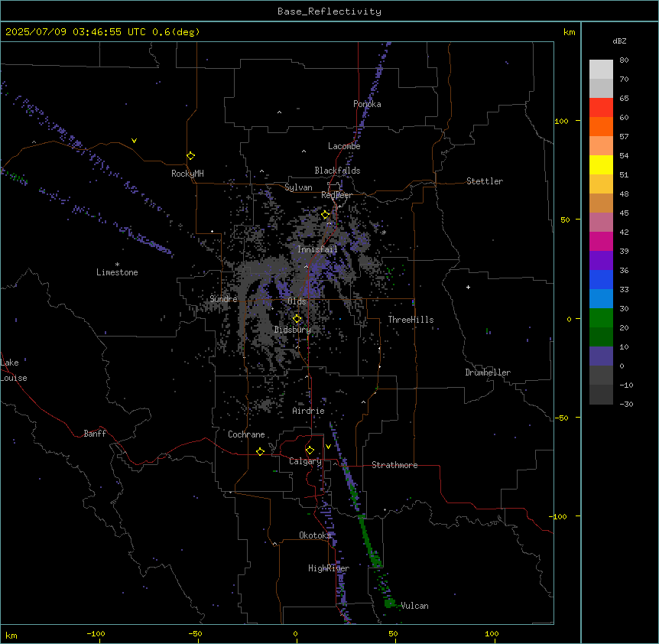659x644 pixels.
Task: Click the Airdrie city label
Action: click(x=309, y=411)
